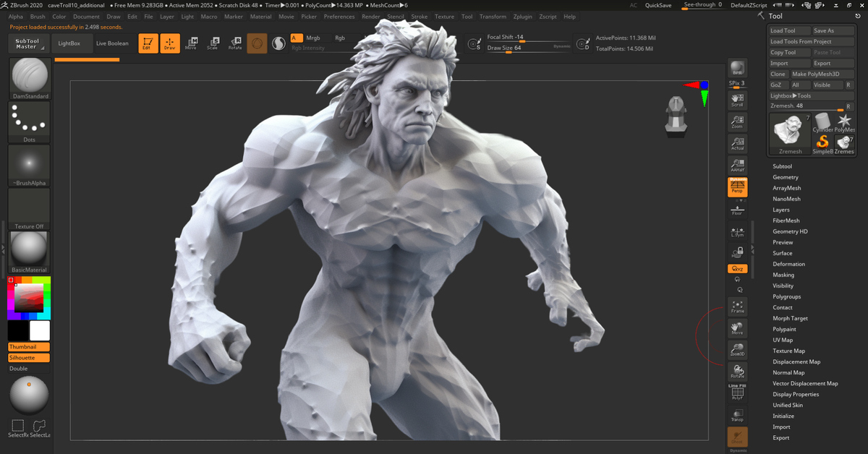This screenshot has width=868, height=454.
Task: Expand the Subtool palette section
Action: coord(782,166)
